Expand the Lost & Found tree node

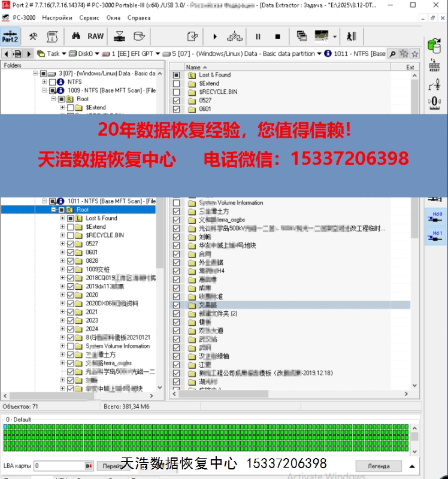pyautogui.click(x=62, y=219)
